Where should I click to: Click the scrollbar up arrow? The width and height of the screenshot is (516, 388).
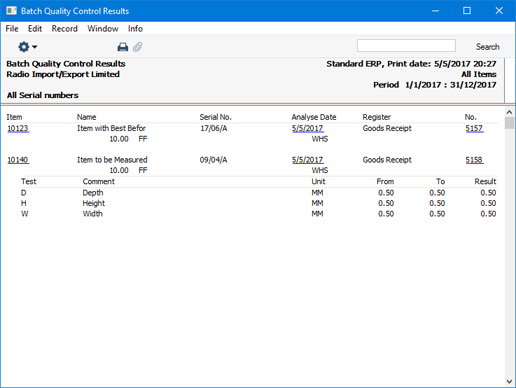point(509,112)
